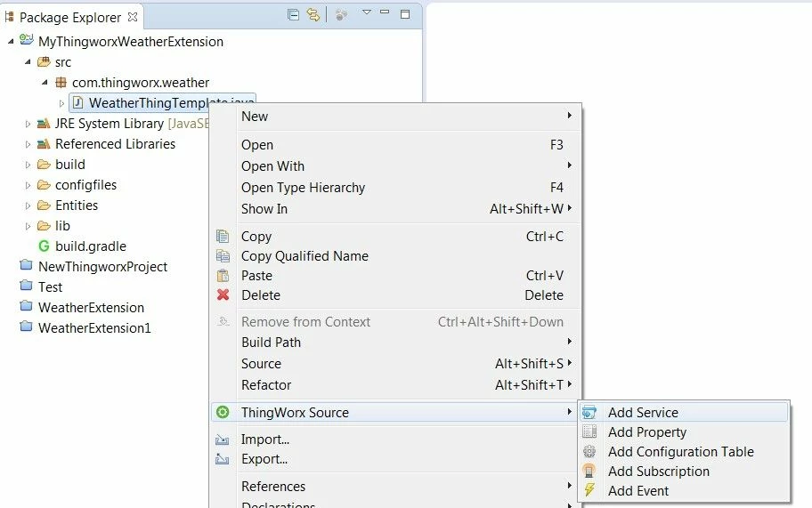Click Collapse All icon in Package Explorer toolbar
Viewport: 812px width, 508px height.
pyautogui.click(x=293, y=14)
